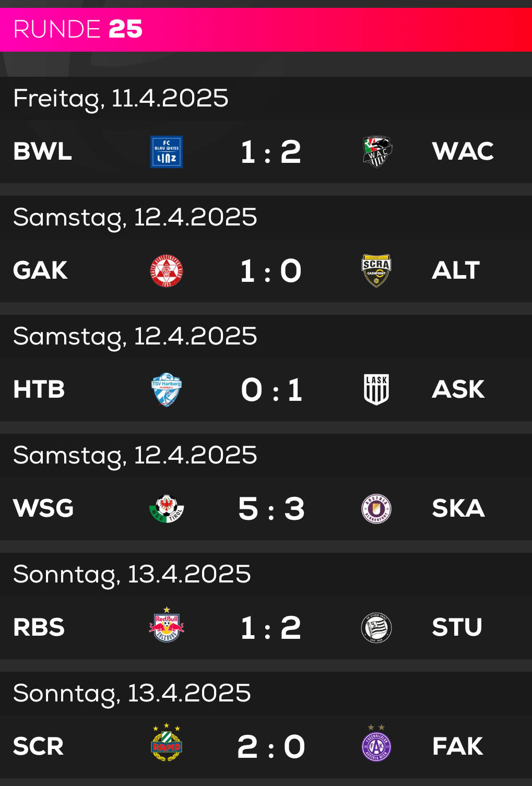Click the Austria Klagenfurt purple crest

[376, 509]
